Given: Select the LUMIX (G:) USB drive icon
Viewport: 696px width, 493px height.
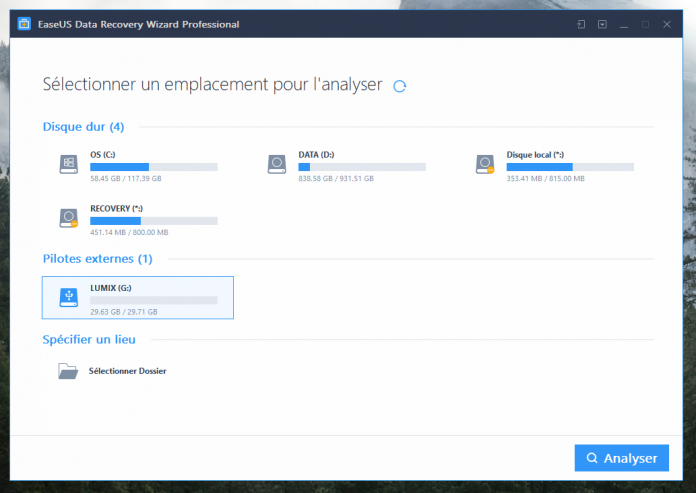Looking at the screenshot, I should pos(69,297).
